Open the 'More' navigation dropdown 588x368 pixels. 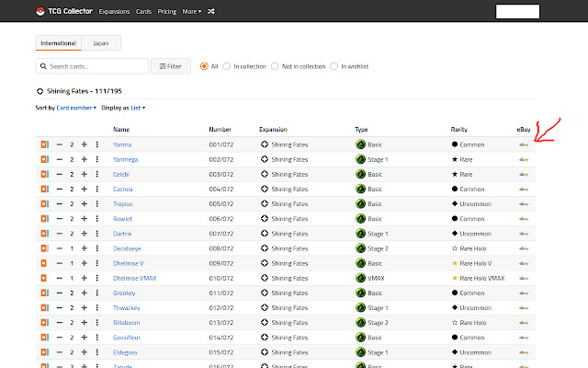click(191, 12)
